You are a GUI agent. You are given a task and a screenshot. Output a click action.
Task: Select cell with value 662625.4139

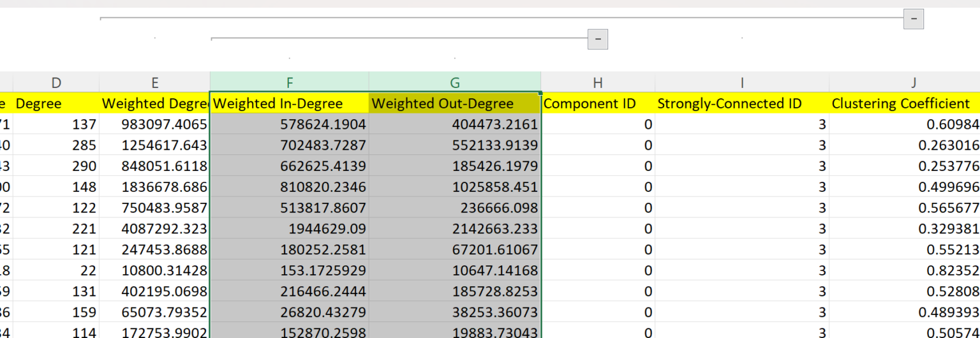coord(290,166)
